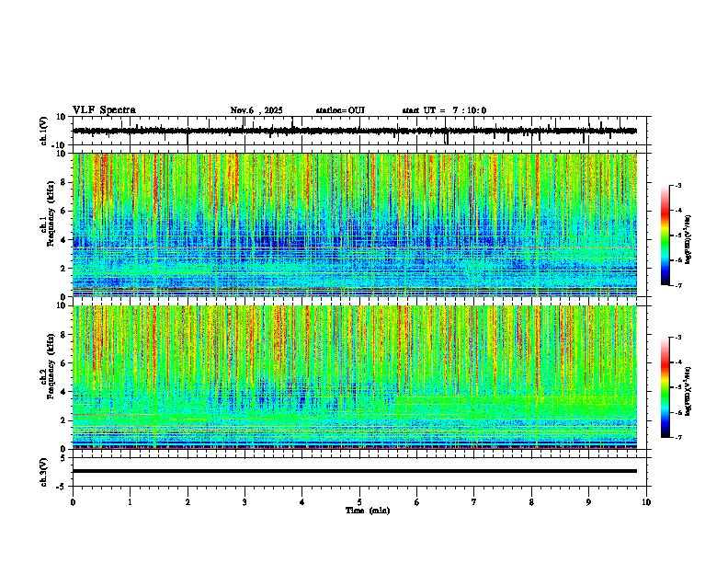Click the "VLF Spectra" title text
This screenshot has height=563, width=728.
104,110
